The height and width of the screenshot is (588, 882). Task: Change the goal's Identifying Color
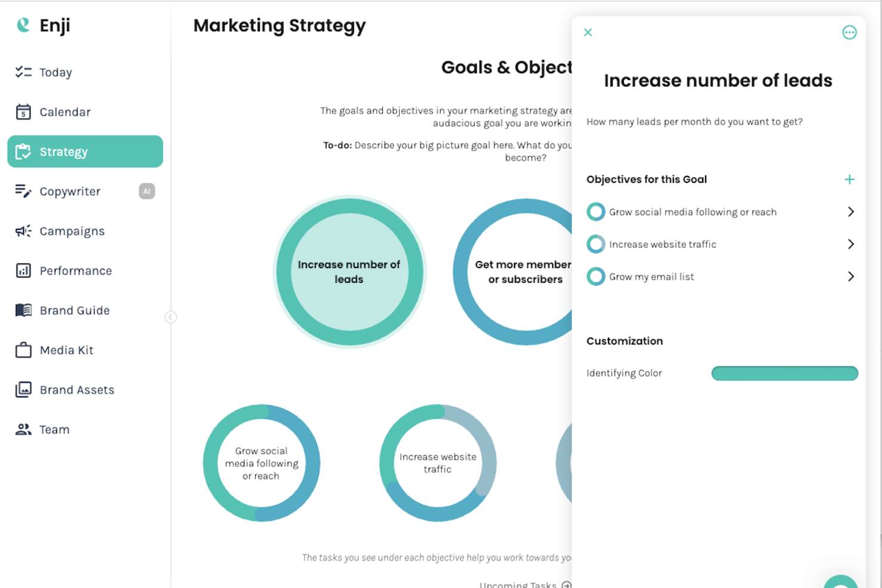(x=784, y=373)
